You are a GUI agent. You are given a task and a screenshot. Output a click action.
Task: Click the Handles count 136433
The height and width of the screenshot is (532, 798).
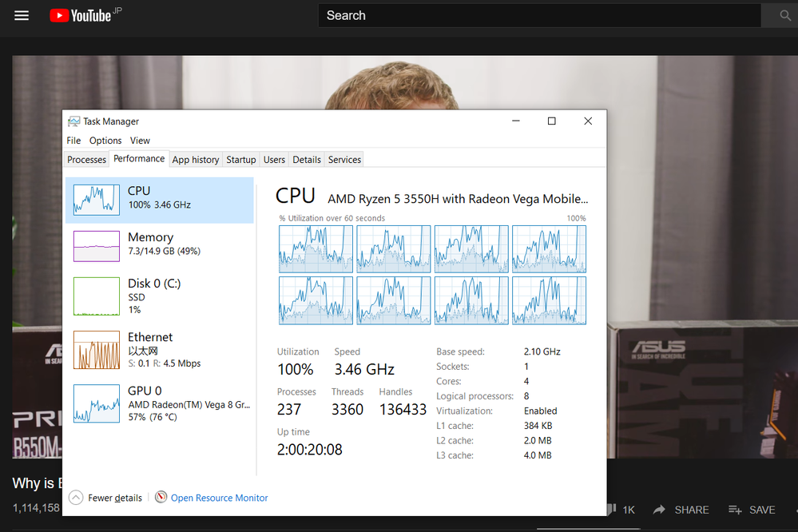(403, 409)
